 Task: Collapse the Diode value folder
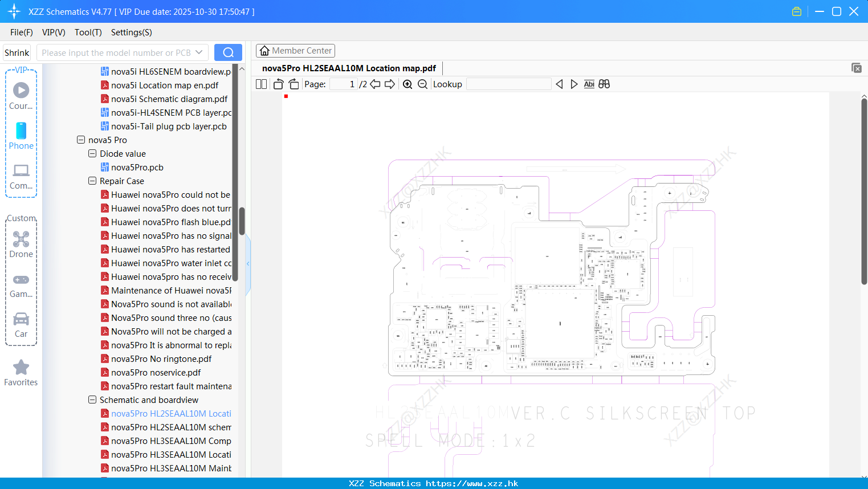pos(92,153)
